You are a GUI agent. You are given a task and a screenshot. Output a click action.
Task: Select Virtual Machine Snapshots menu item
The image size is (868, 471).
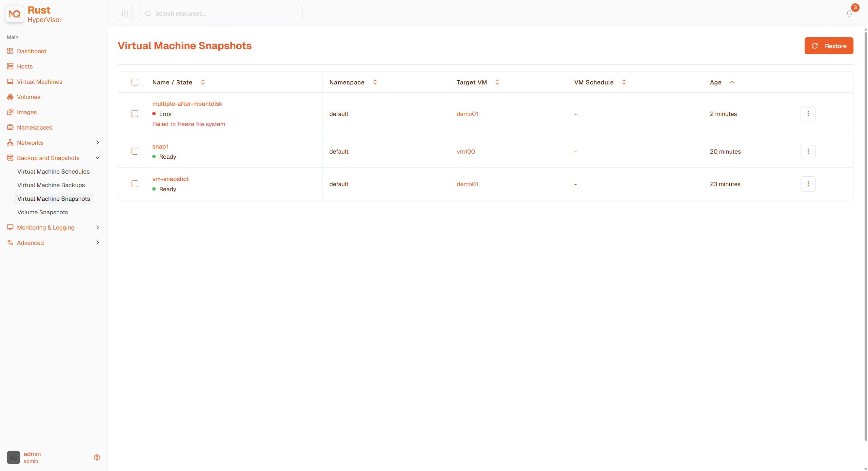coord(54,199)
